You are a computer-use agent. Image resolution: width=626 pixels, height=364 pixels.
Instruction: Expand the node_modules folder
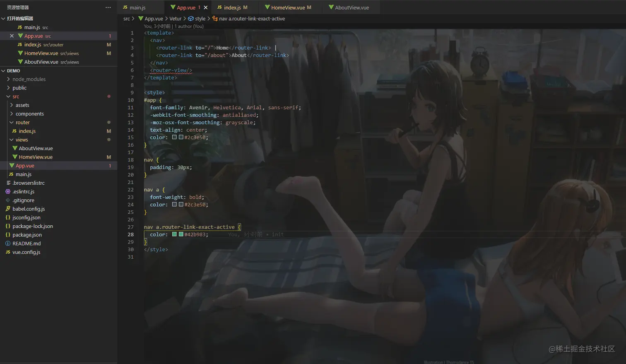[x=29, y=79]
